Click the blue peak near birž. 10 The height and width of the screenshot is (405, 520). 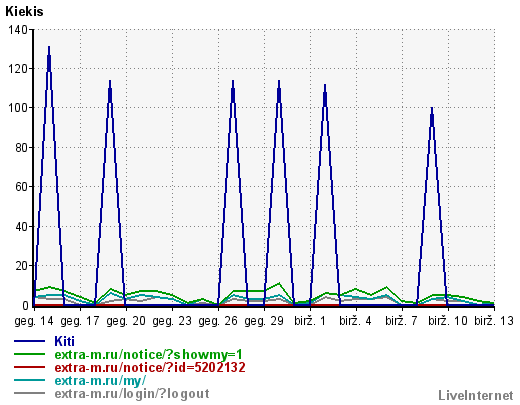432,109
